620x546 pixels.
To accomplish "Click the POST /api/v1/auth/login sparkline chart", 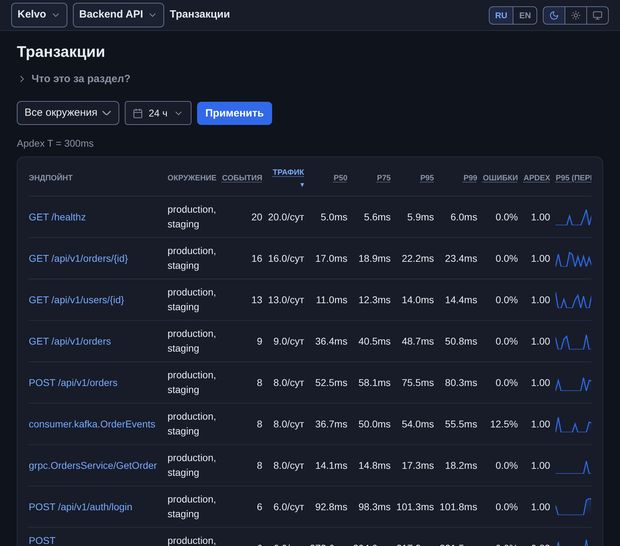I will tap(573, 507).
